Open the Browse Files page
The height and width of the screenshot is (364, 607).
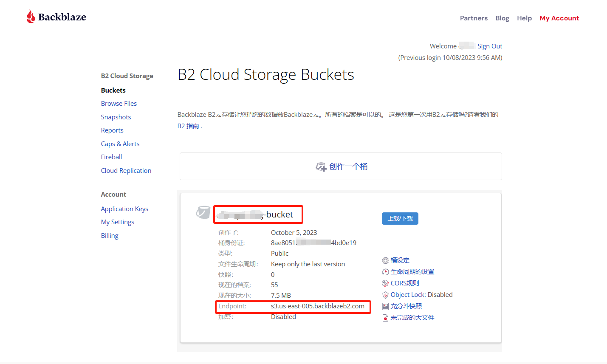point(119,104)
